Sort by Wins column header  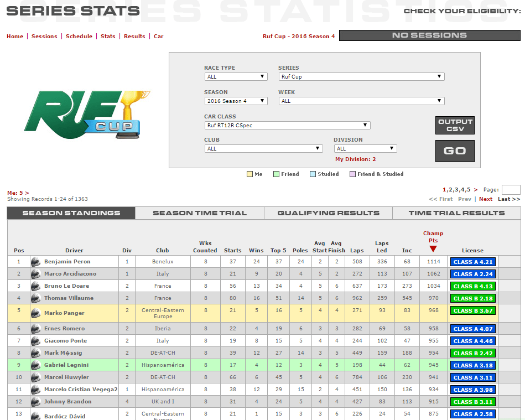[x=256, y=251]
